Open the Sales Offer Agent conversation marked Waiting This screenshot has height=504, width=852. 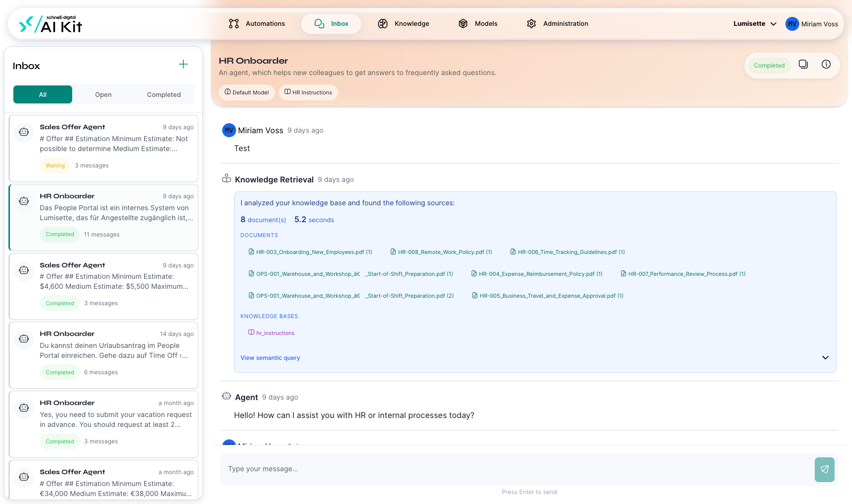click(x=103, y=148)
